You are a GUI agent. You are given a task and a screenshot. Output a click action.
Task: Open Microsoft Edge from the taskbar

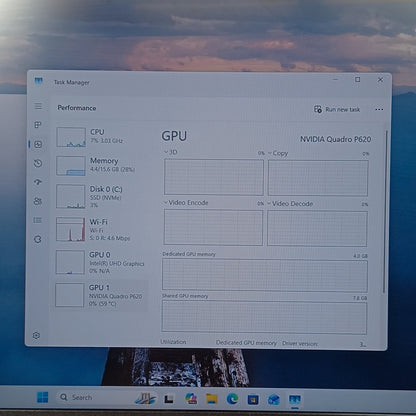point(232,399)
